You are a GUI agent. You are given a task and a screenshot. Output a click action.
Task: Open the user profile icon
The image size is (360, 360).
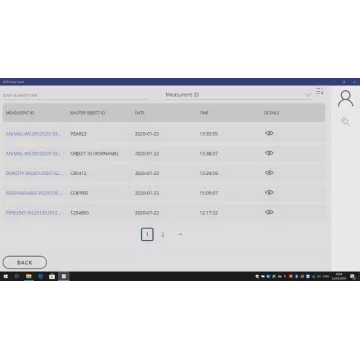tap(345, 98)
